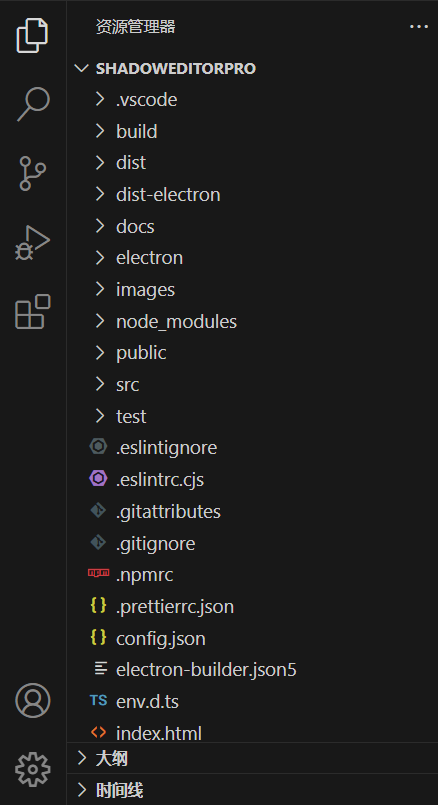Open the electron-builder.json5 file
The image size is (438, 805).
(x=252, y=669)
